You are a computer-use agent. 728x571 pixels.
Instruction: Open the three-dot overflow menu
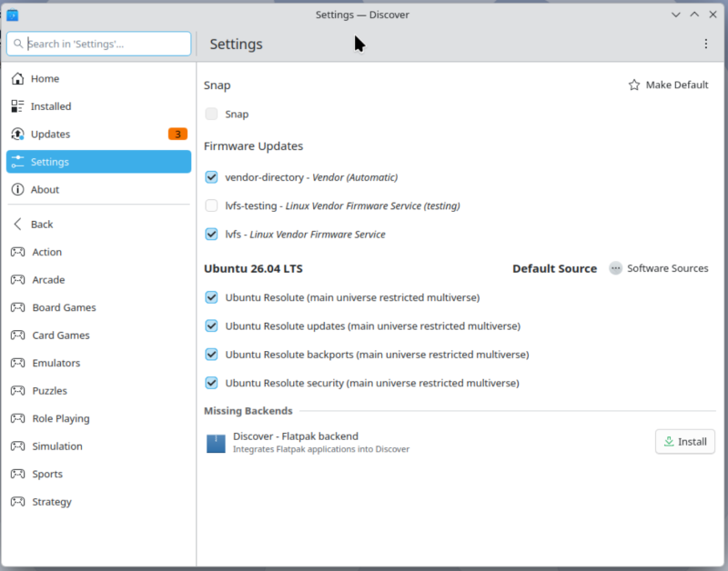pyautogui.click(x=706, y=44)
